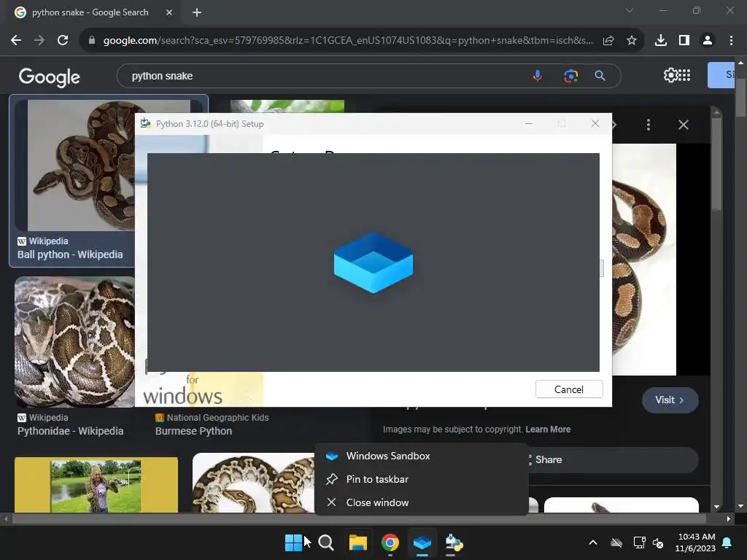Viewport: 747px width, 560px height.
Task: Start voice search with the microphone icon
Action: 538,76
